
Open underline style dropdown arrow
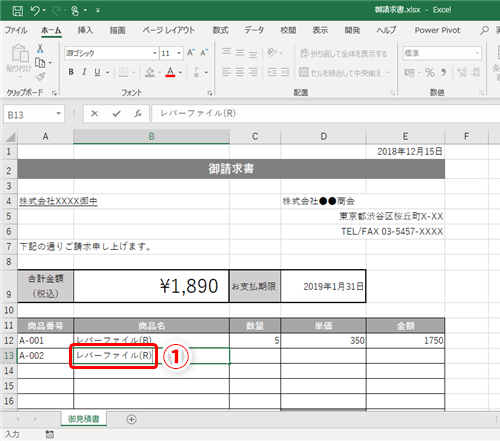[x=108, y=72]
